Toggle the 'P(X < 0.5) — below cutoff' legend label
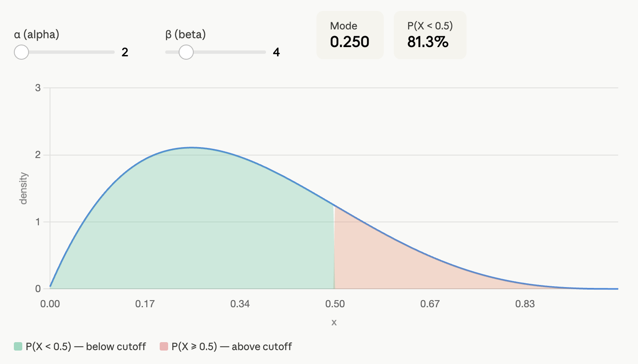 86,346
